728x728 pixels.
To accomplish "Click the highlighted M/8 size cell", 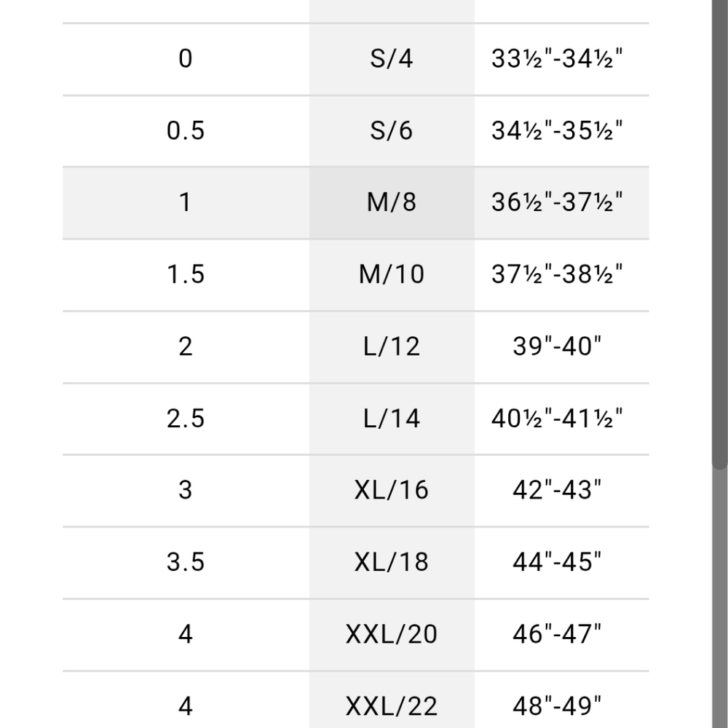I will (x=392, y=203).
